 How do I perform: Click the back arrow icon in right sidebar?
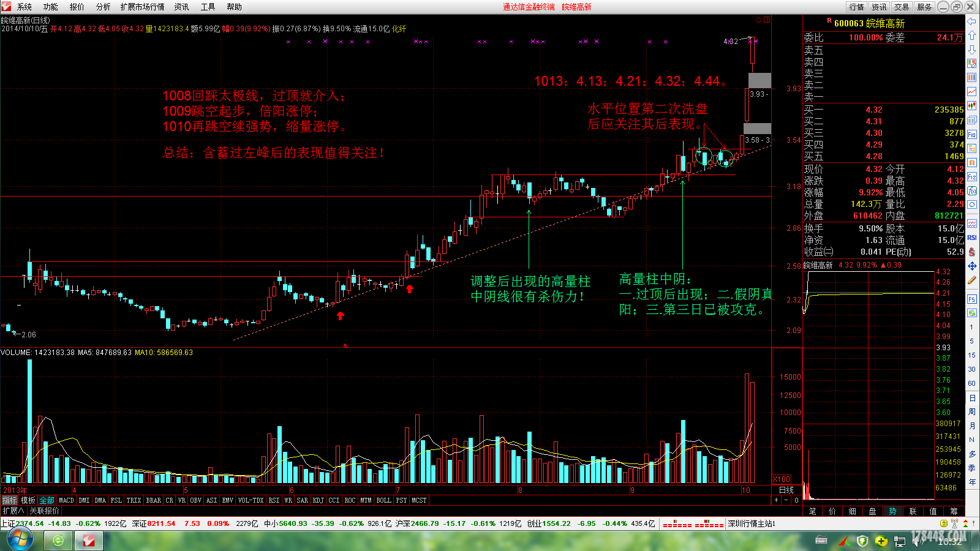[972, 21]
